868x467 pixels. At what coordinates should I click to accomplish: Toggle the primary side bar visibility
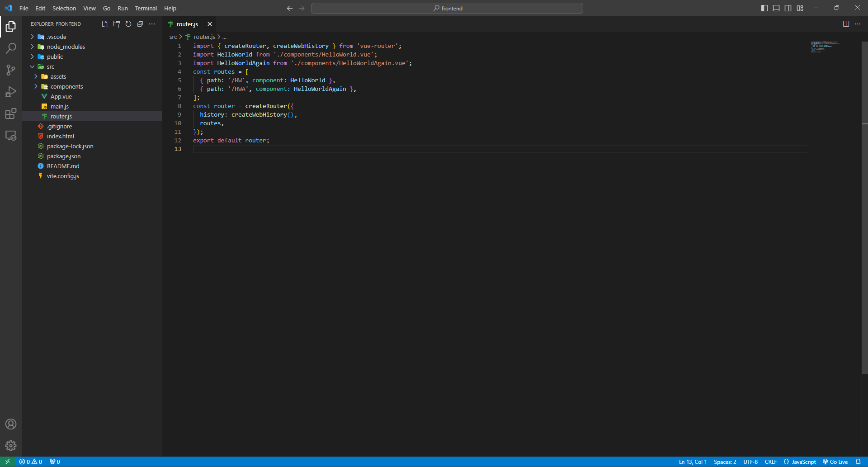pos(764,8)
